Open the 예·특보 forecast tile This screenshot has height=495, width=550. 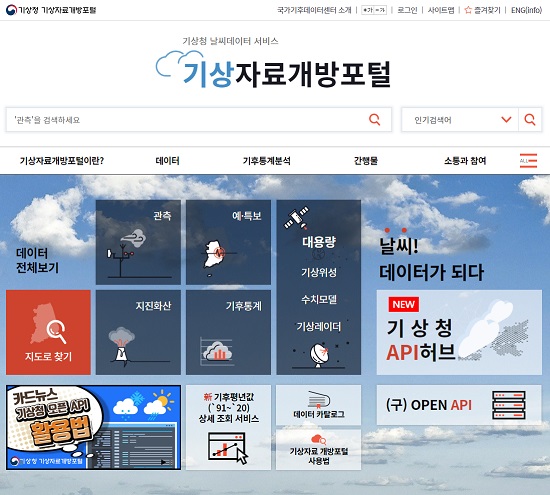pyautogui.click(x=228, y=242)
